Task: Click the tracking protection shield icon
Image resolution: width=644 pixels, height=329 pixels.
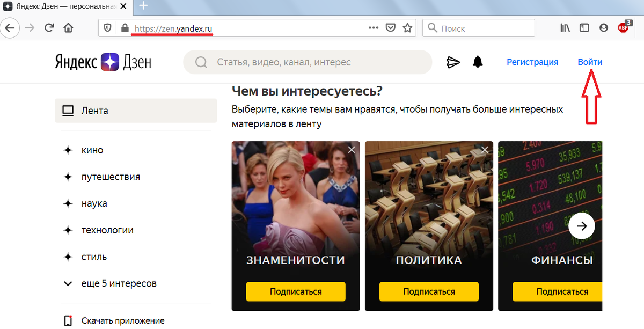Action: pyautogui.click(x=108, y=27)
